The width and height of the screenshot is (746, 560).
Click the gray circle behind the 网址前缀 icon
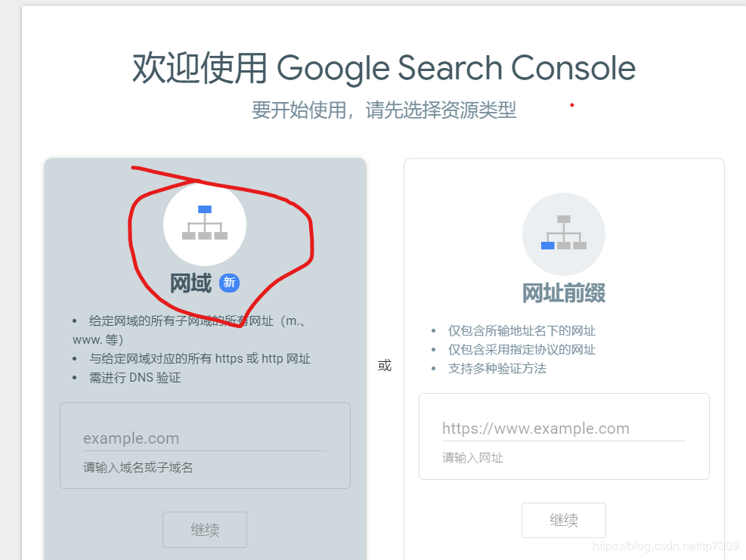(x=563, y=234)
